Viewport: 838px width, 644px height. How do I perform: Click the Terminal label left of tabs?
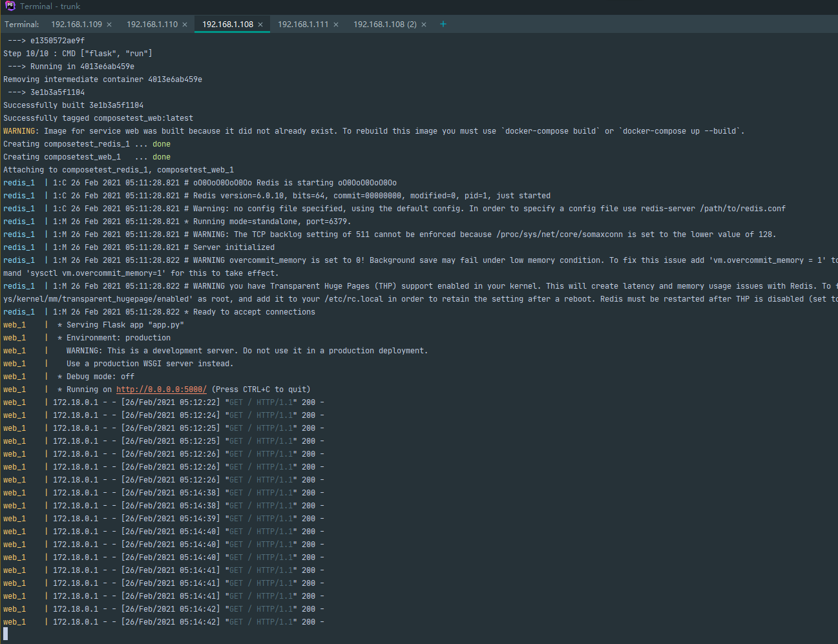[22, 25]
